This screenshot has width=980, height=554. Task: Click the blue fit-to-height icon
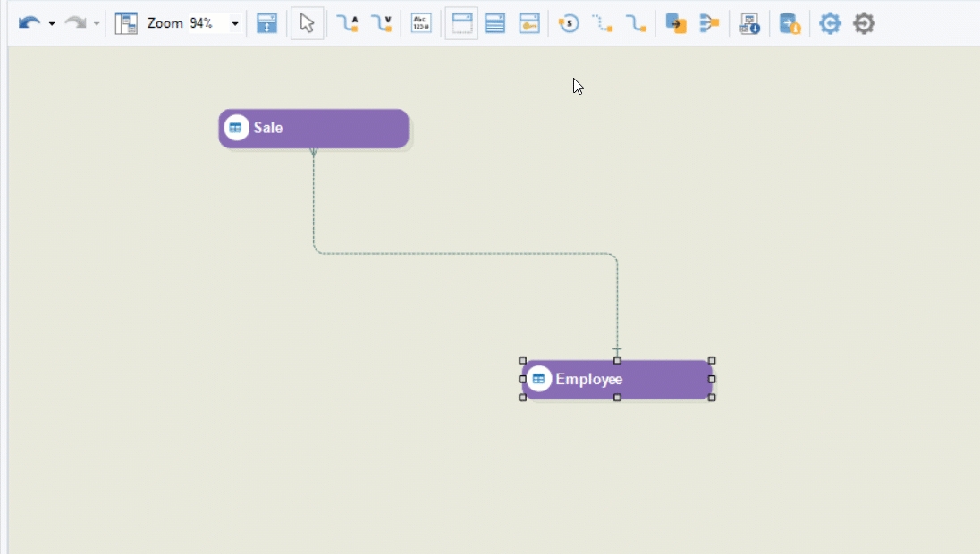(266, 23)
